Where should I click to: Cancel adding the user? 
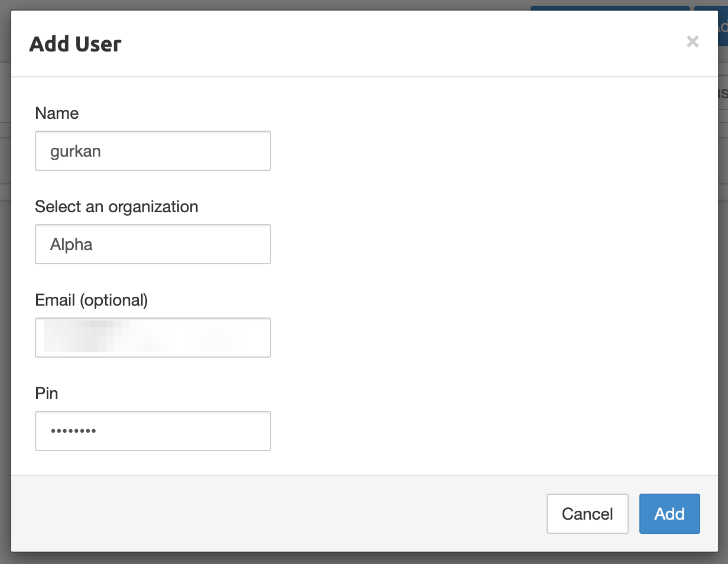click(x=587, y=514)
